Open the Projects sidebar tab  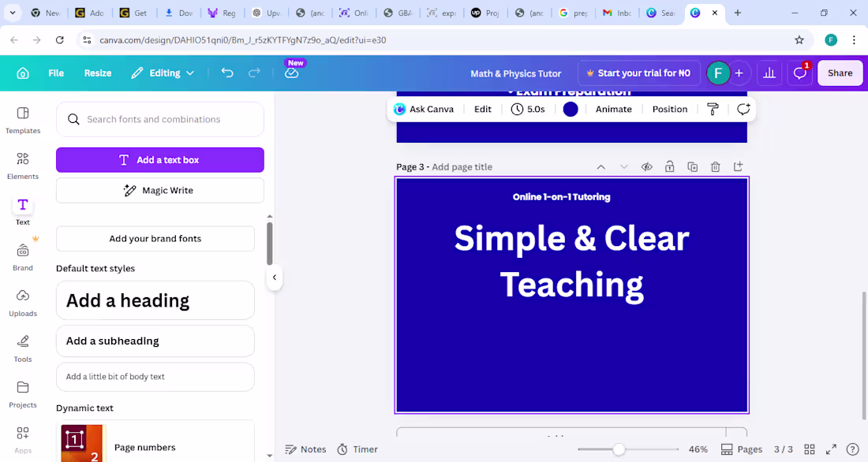[x=23, y=395]
